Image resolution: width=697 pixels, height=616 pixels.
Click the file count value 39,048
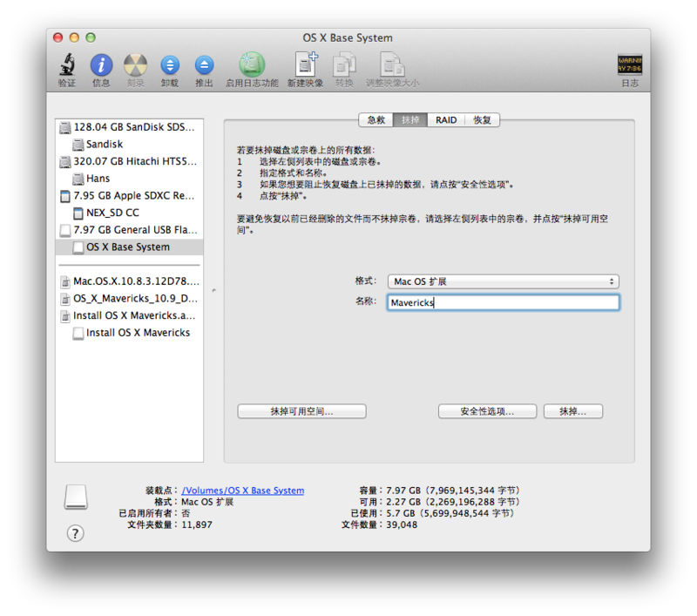tap(402, 525)
